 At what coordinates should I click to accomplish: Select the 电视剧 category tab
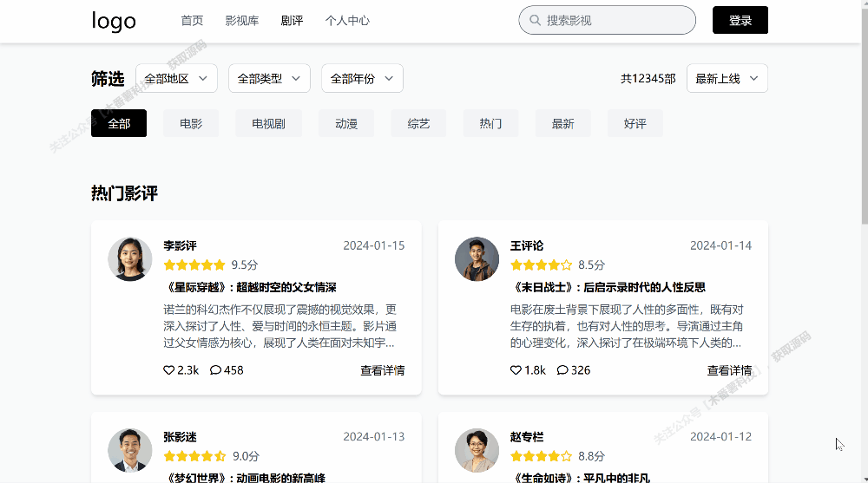point(268,123)
